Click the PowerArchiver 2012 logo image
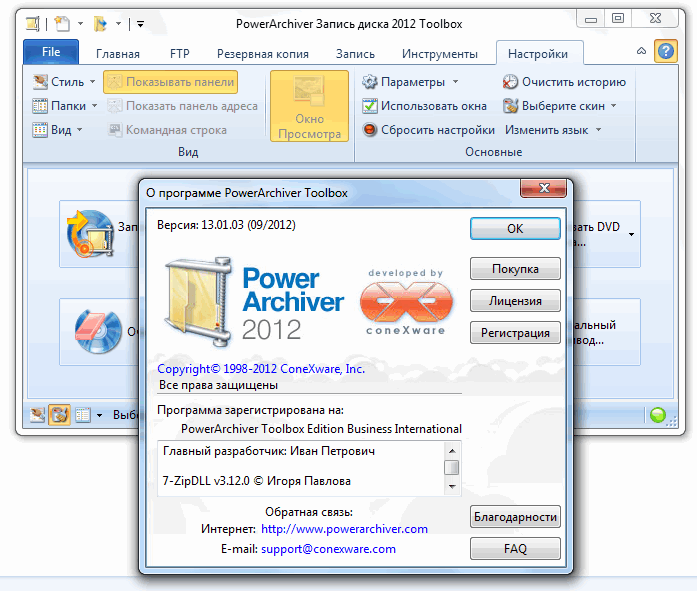The image size is (697, 591). [255, 302]
